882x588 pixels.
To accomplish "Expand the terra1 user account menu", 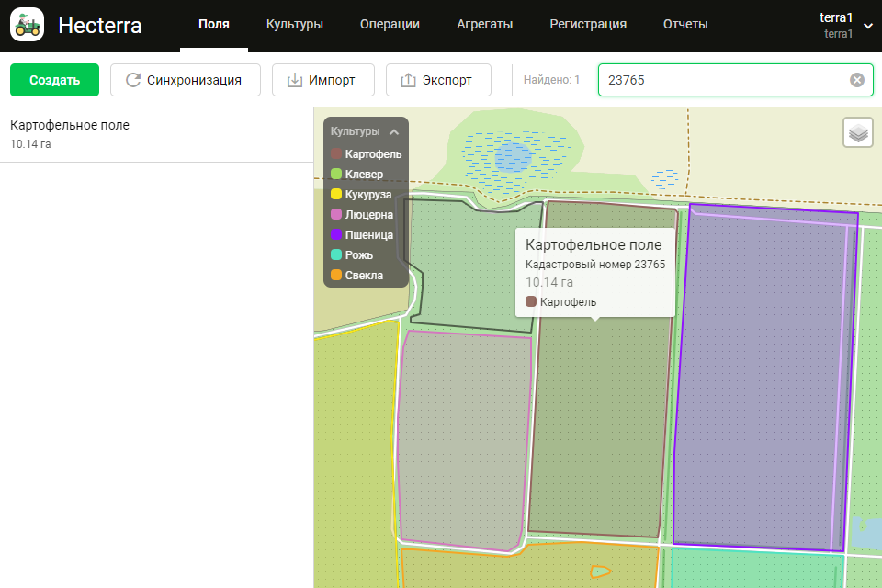I will (868, 26).
